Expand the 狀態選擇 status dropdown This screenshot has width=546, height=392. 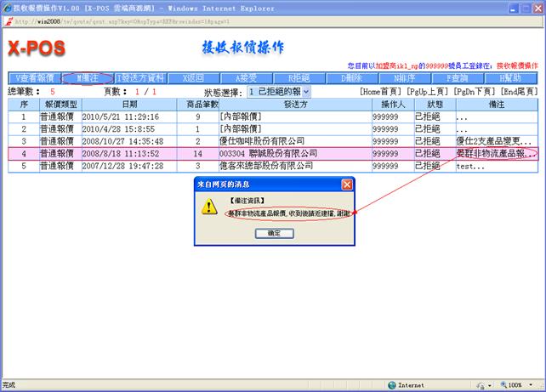tap(279, 90)
